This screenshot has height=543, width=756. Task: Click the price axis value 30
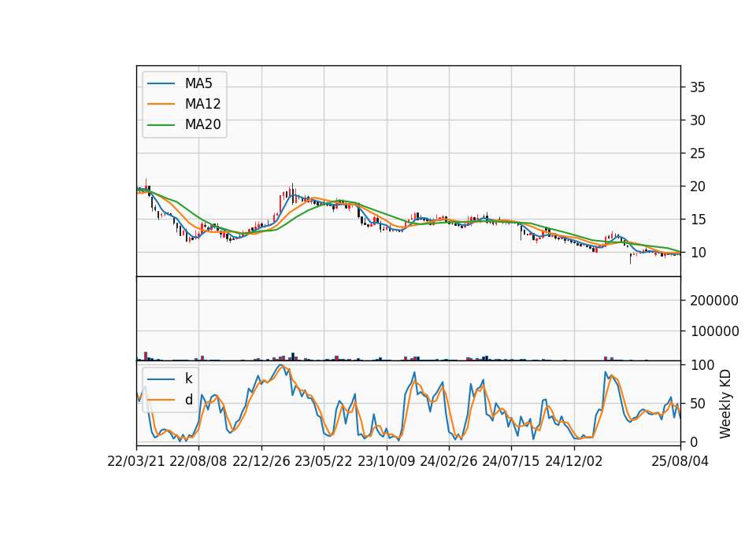tap(698, 120)
